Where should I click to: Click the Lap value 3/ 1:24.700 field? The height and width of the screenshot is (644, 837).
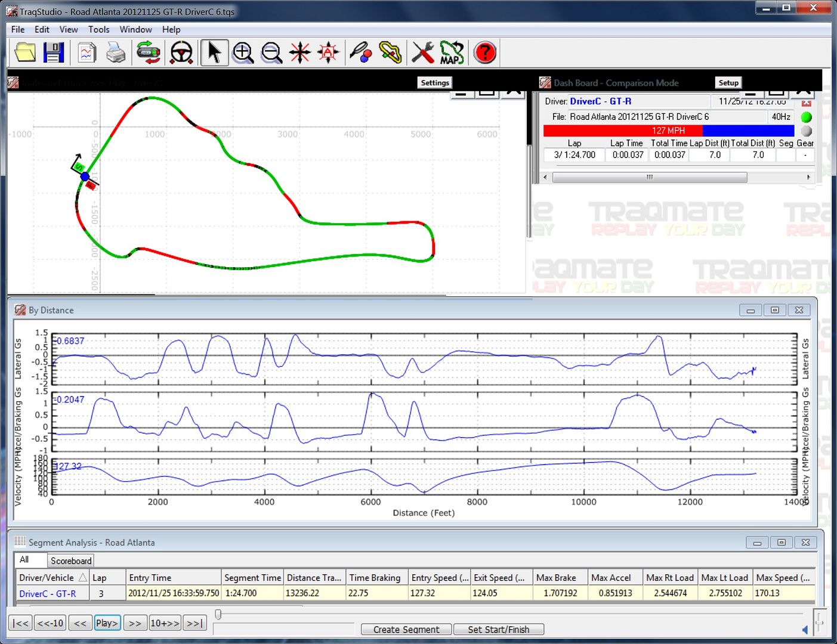pos(575,155)
